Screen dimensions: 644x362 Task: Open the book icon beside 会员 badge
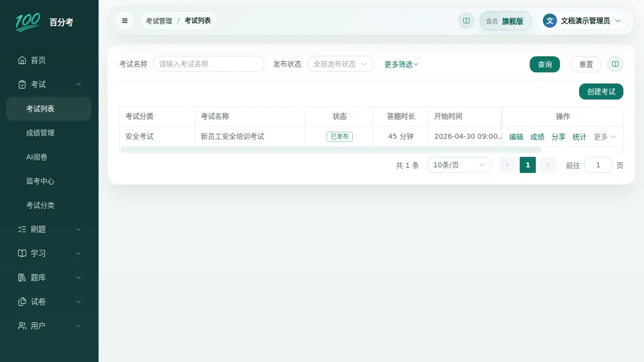pos(466,21)
